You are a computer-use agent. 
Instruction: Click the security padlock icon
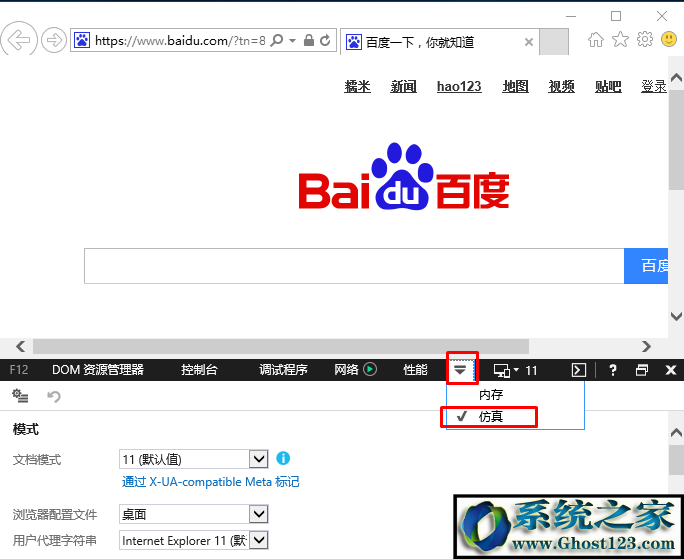(308, 40)
